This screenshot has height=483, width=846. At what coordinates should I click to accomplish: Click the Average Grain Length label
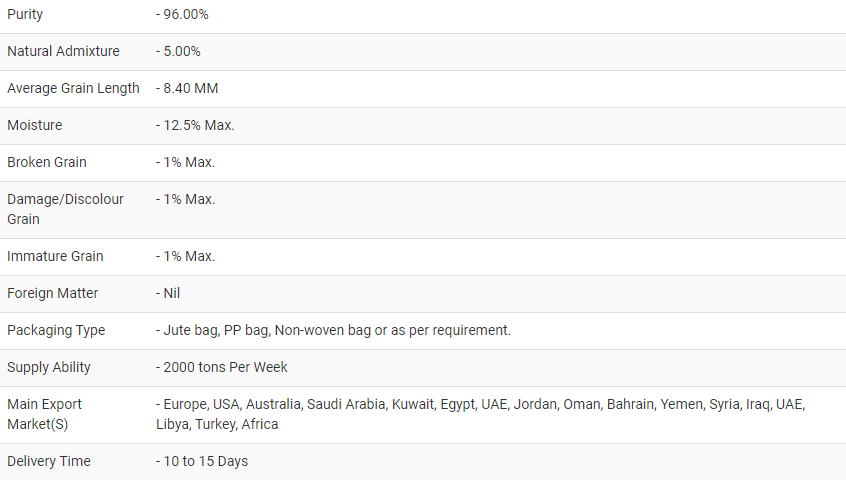click(x=73, y=88)
